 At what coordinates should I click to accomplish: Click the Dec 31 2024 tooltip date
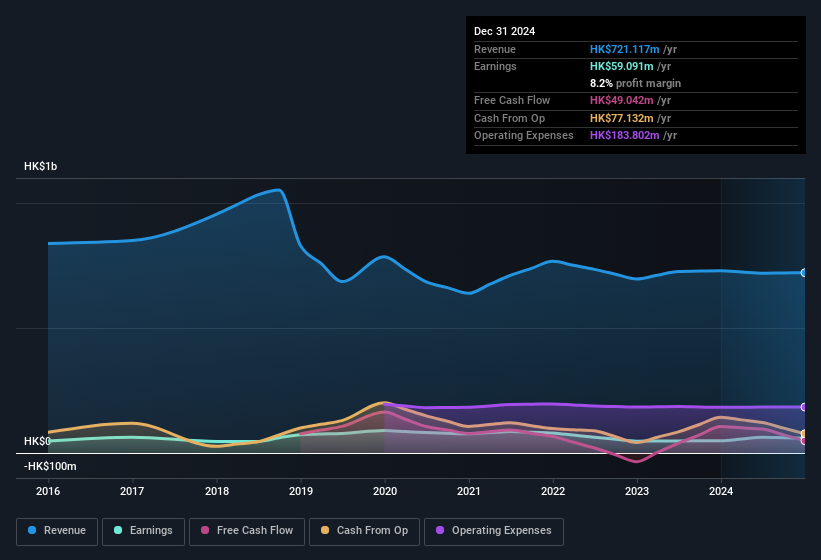pyautogui.click(x=504, y=31)
